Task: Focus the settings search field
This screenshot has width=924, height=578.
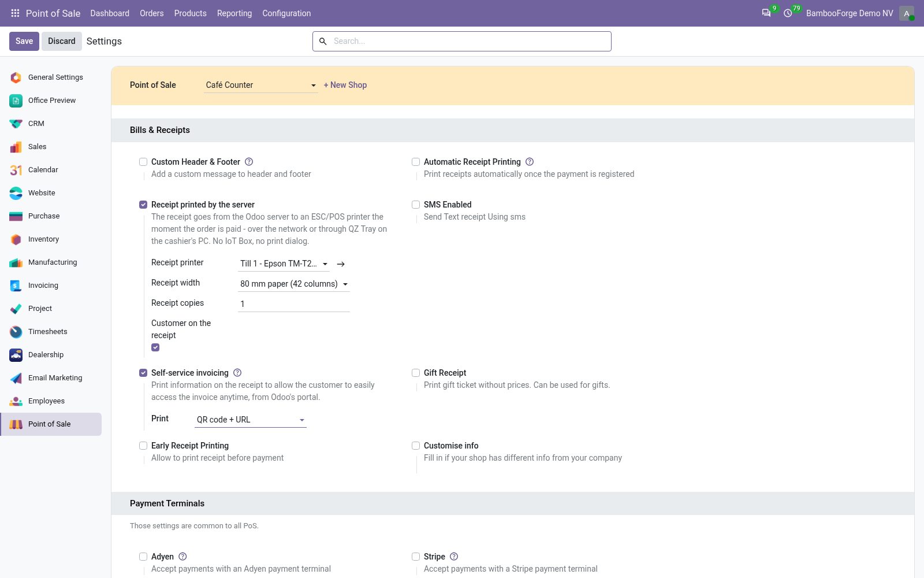Action: pos(462,41)
